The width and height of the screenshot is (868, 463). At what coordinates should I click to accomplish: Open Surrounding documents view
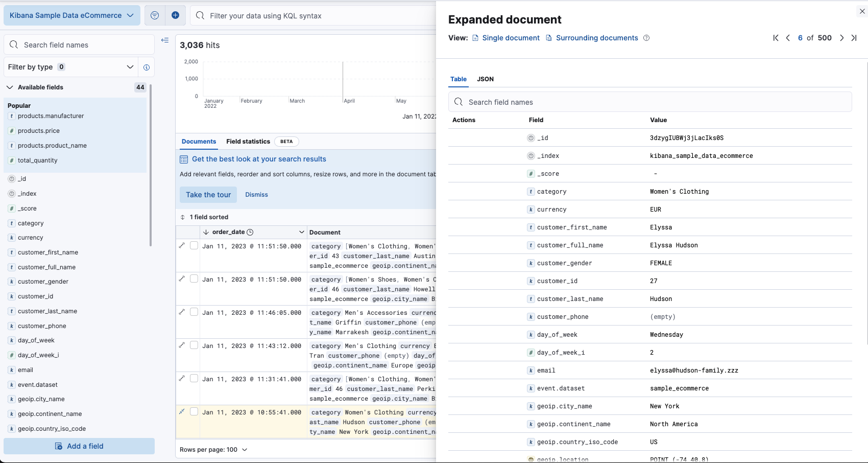tap(596, 38)
